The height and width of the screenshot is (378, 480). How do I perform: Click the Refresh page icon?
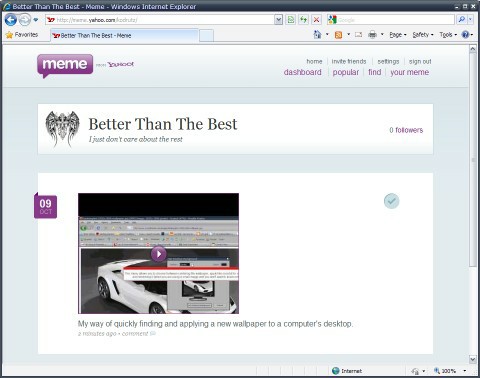303,20
